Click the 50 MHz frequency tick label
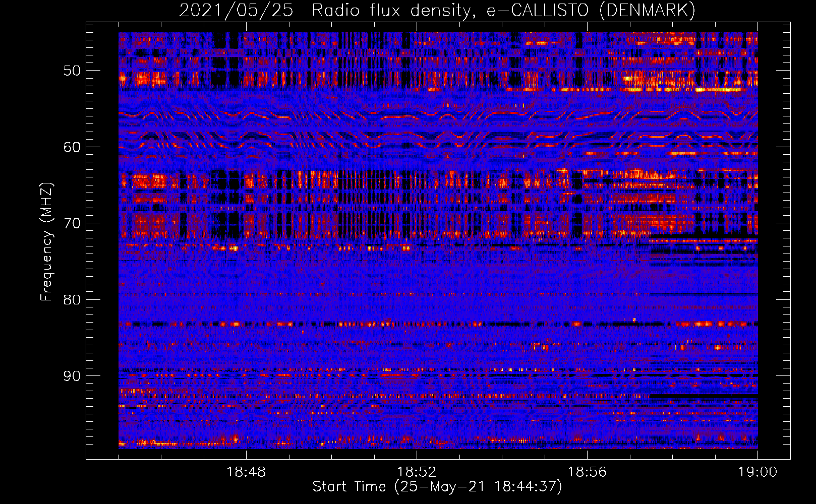Screen dimensions: 816x504 click(72, 71)
